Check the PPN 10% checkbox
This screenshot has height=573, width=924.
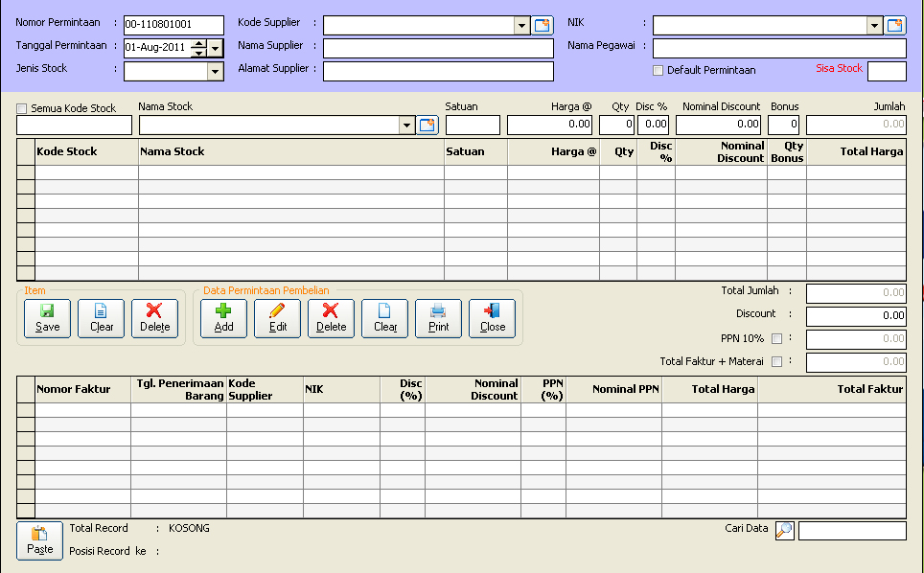tap(776, 338)
